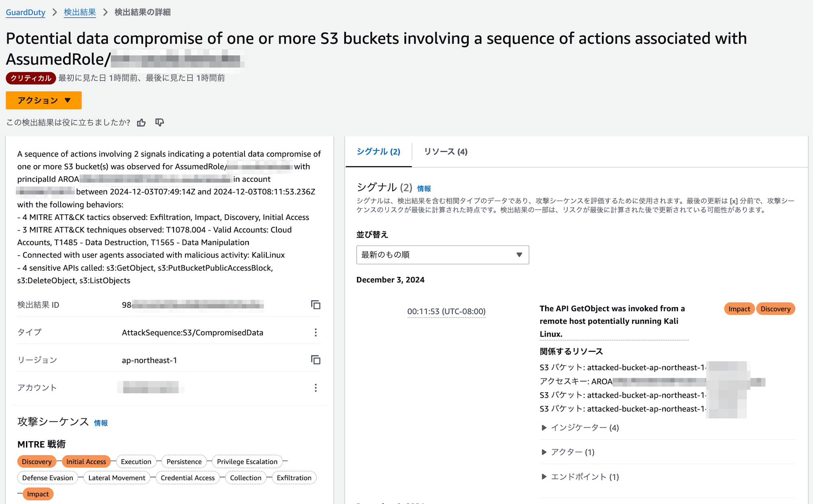Go to GuardDuty breadcrumb link

point(26,12)
